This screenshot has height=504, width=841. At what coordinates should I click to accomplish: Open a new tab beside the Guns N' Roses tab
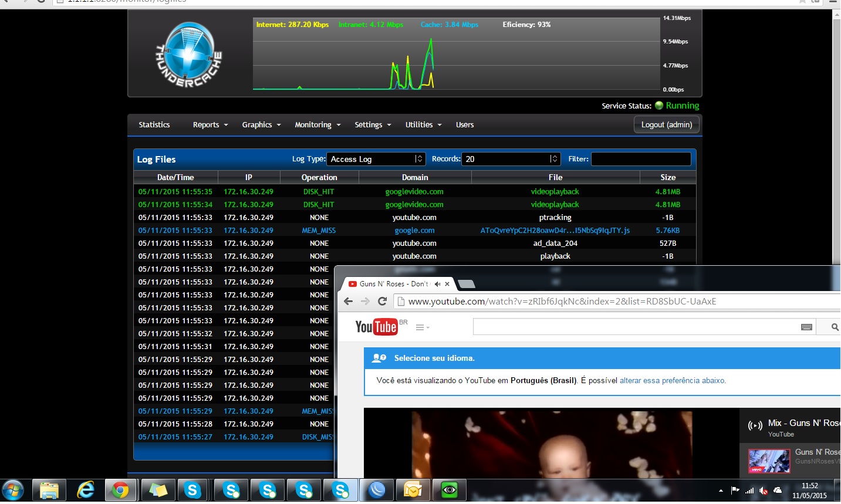pyautogui.click(x=467, y=284)
